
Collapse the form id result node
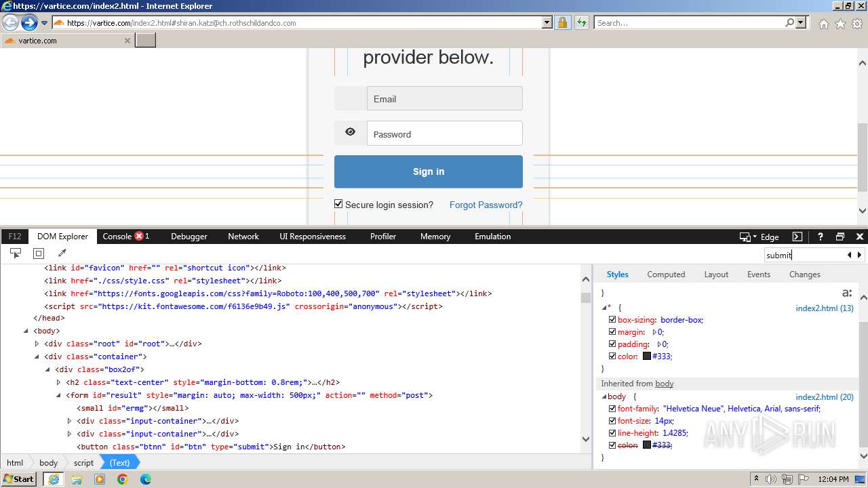tap(59, 395)
